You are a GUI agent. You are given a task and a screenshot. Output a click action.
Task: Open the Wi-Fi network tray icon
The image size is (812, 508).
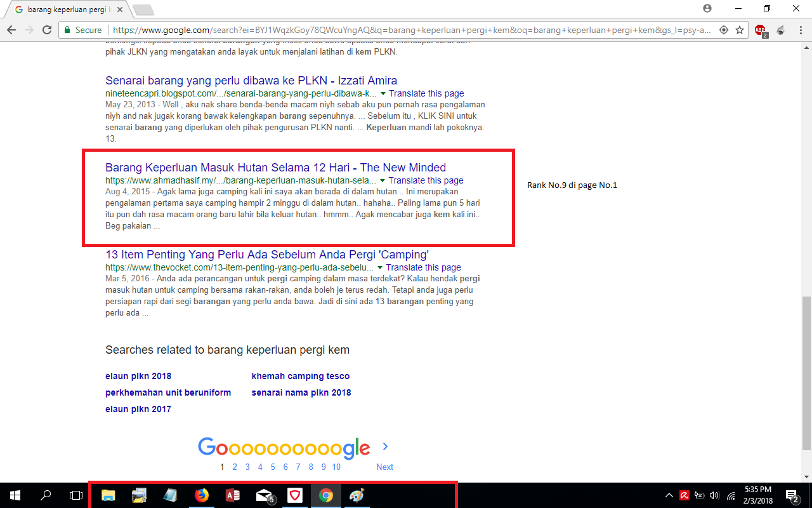coord(731,495)
